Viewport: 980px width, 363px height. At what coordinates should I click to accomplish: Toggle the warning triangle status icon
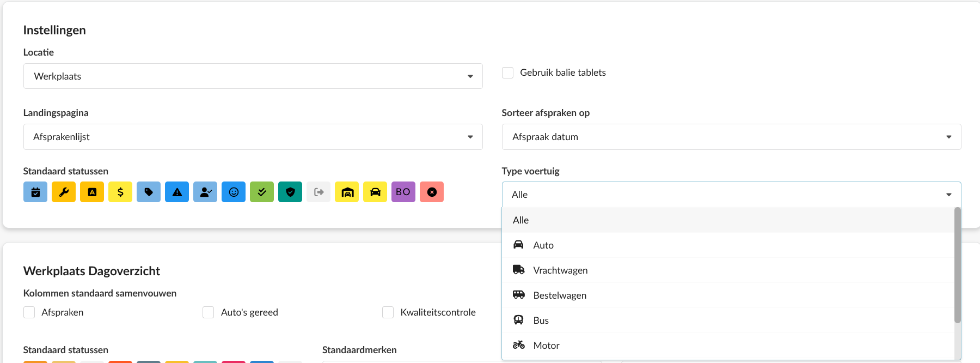pos(177,192)
